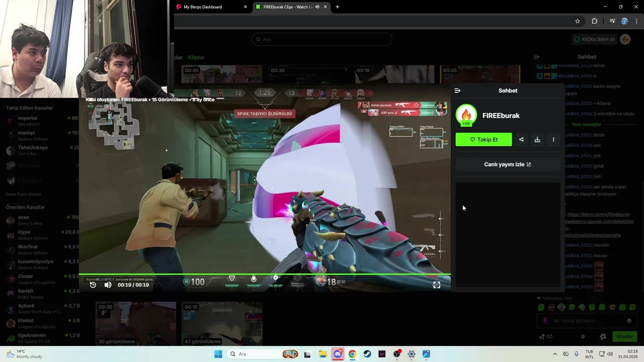The width and height of the screenshot is (644, 362).
Task: Open the 47 görüntüleme clip thumbnail
Action: [221, 323]
